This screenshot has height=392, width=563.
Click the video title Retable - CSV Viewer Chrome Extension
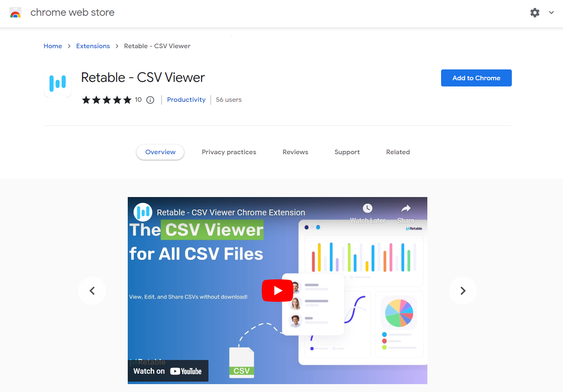pyautogui.click(x=231, y=212)
